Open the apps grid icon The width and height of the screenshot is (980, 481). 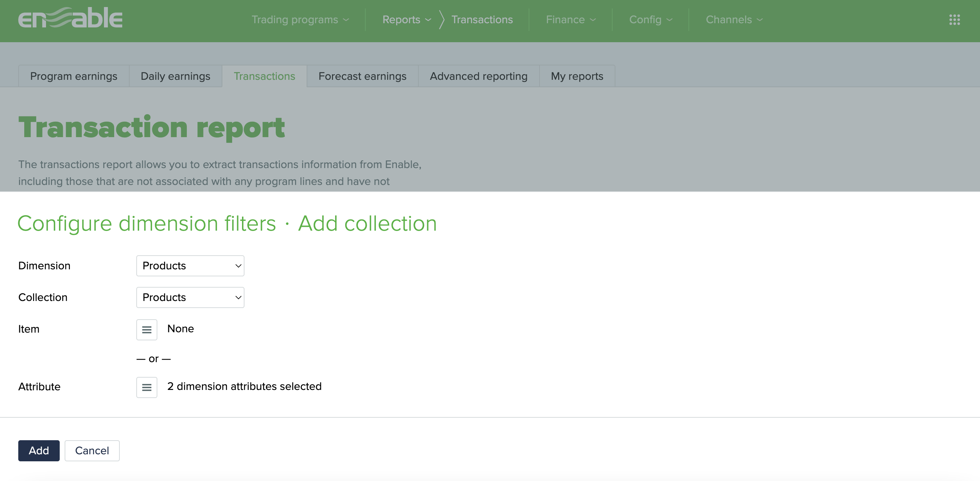tap(954, 20)
